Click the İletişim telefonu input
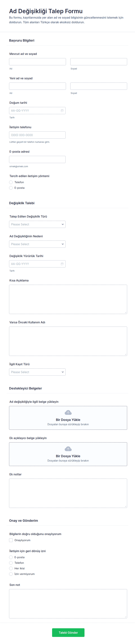Viewport: 135px width, 644px height. [37, 135]
